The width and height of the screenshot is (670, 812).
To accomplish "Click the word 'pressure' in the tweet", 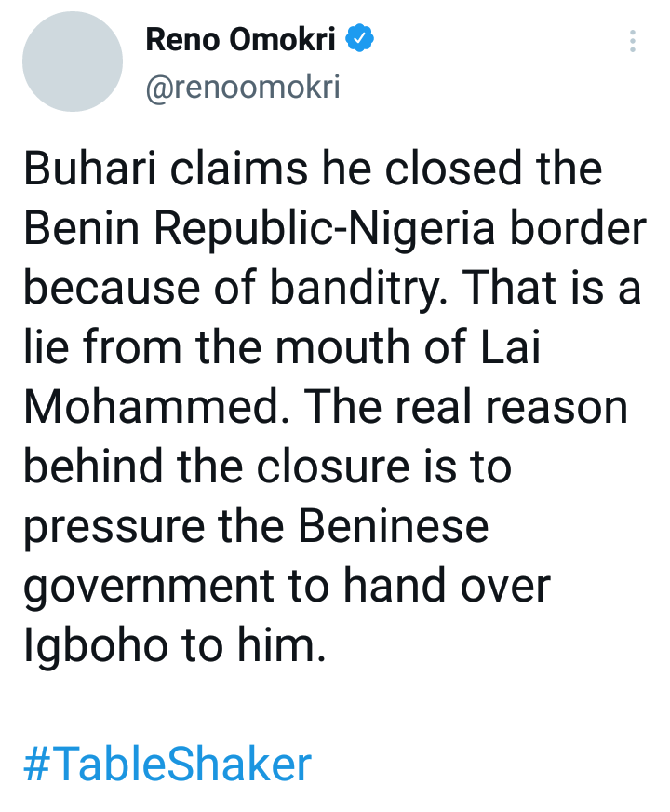I will 114,528.
